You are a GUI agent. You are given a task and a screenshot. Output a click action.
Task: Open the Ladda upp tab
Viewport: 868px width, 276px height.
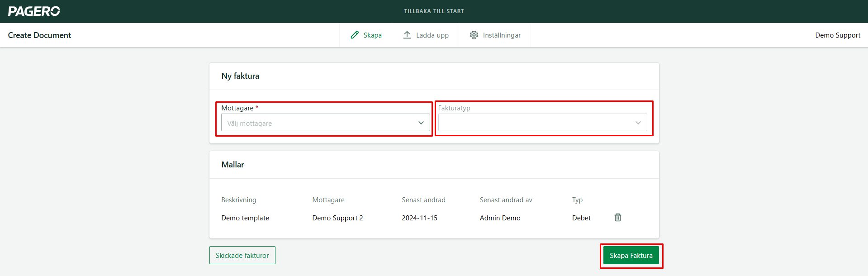click(426, 35)
